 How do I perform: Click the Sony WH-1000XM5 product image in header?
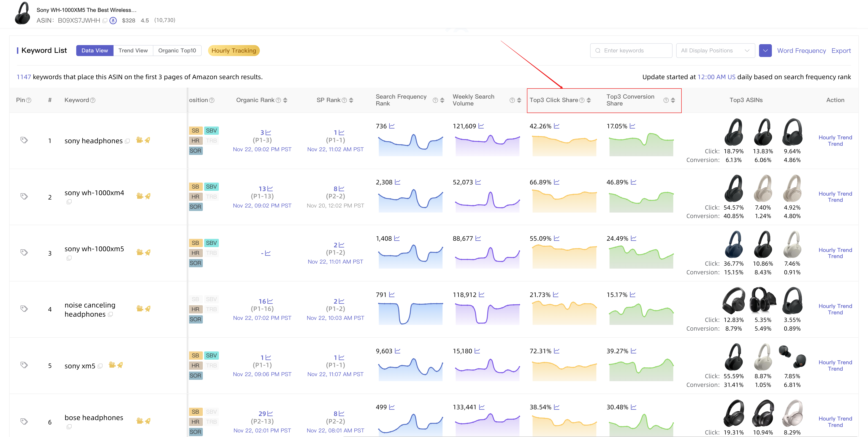[x=23, y=13]
